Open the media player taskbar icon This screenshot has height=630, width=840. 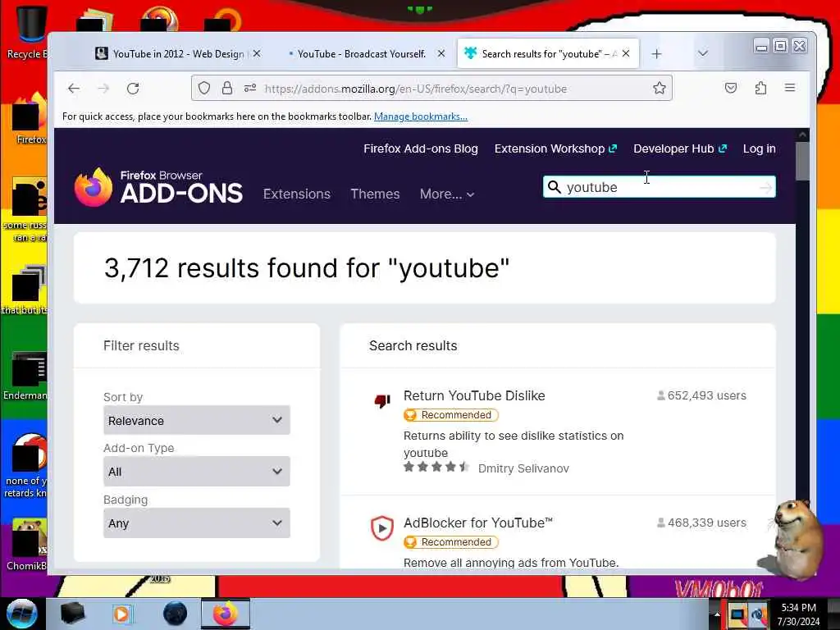pyautogui.click(x=121, y=614)
